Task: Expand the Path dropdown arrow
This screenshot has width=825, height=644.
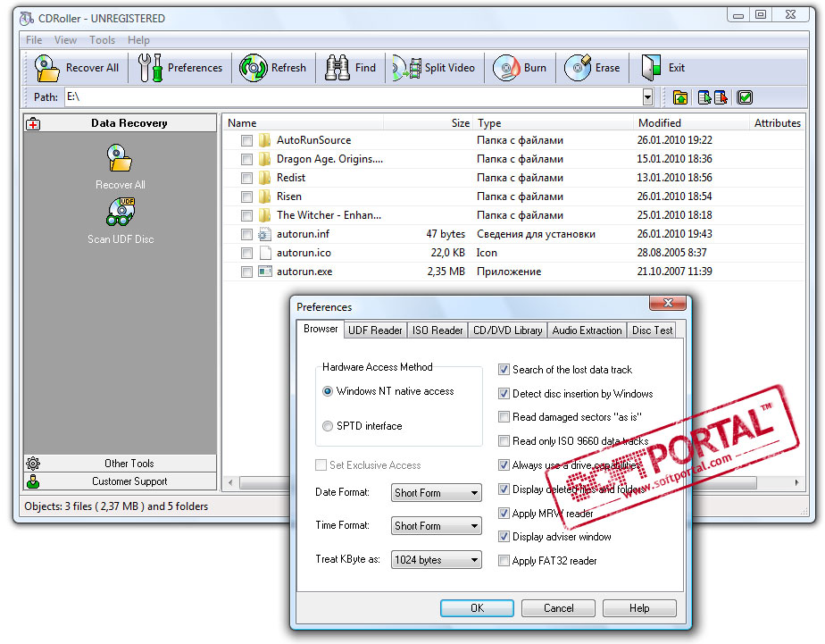Action: pos(647,97)
